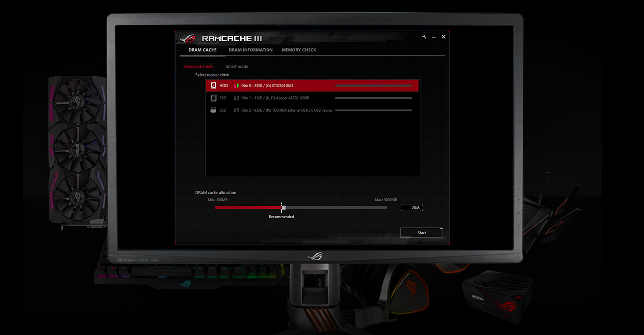Open the wrench settings icon
Viewport: 644px width, 335px height.
[424, 37]
